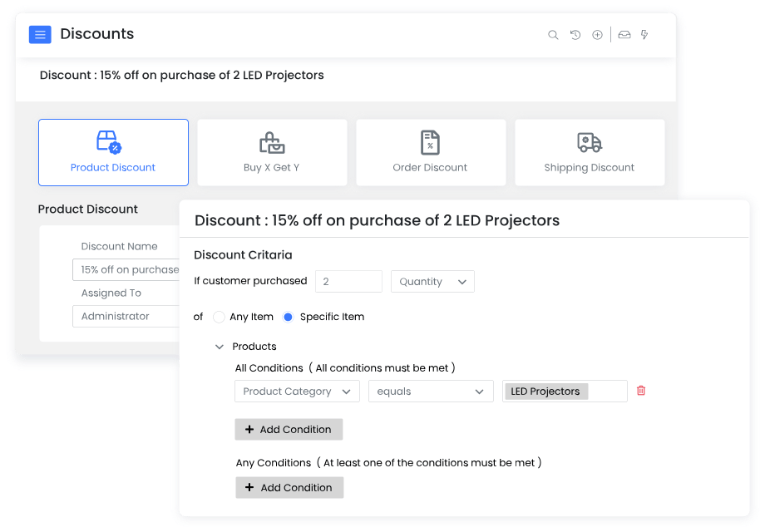Add Condition under Any Conditions
This screenshot has width=765, height=532.
[x=289, y=487]
